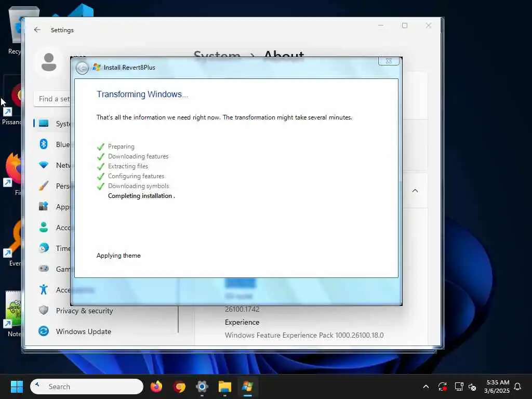
Task: Click the Windows Update sync icon
Action: tap(44, 331)
